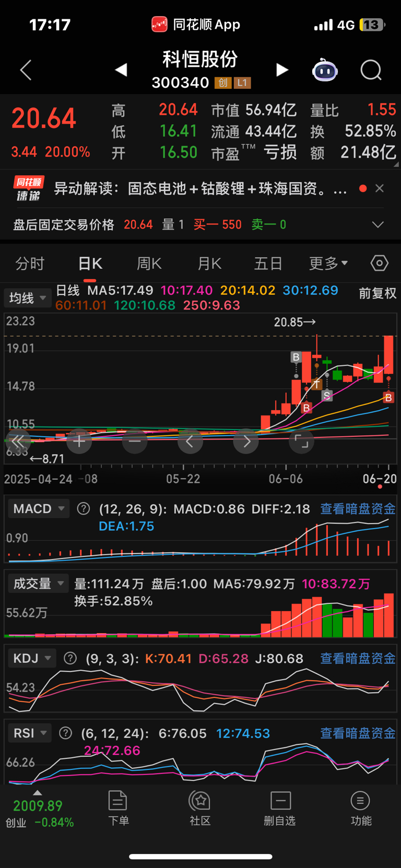This screenshot has height=868, width=401.
Task: Open the MACD indicator dropdown
Action: point(39,508)
